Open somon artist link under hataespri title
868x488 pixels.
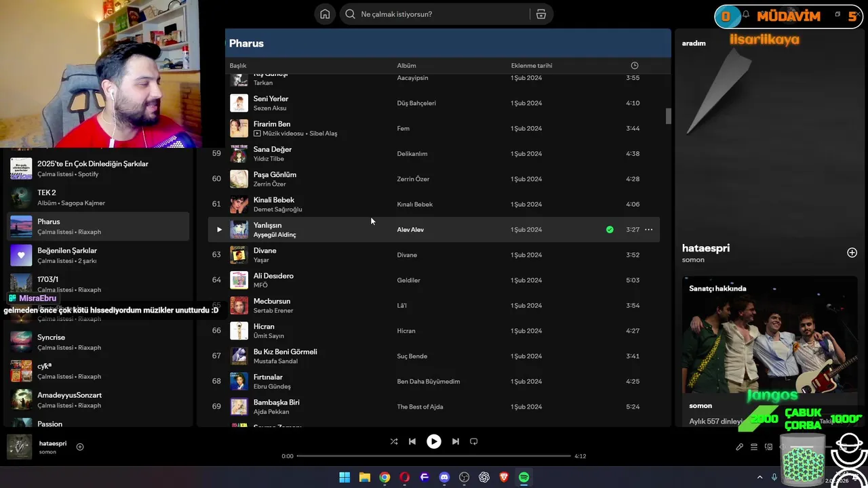click(693, 260)
